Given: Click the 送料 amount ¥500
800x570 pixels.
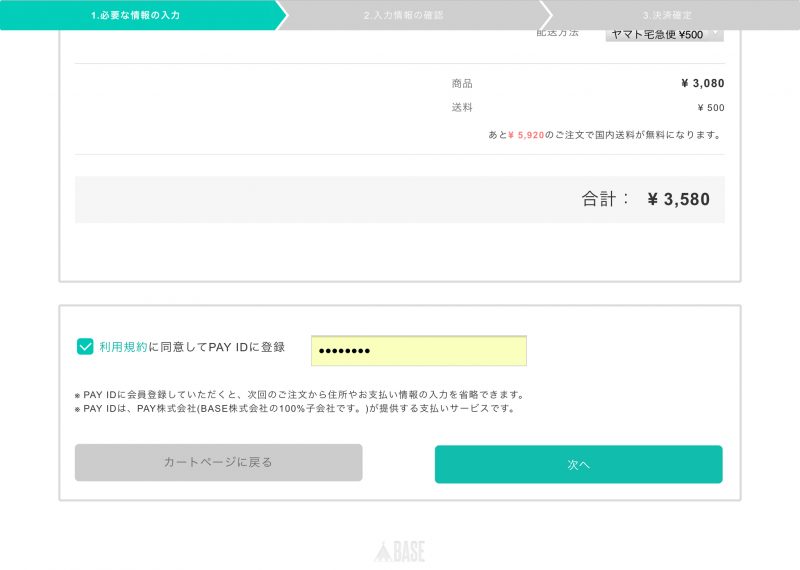Looking at the screenshot, I should point(710,108).
